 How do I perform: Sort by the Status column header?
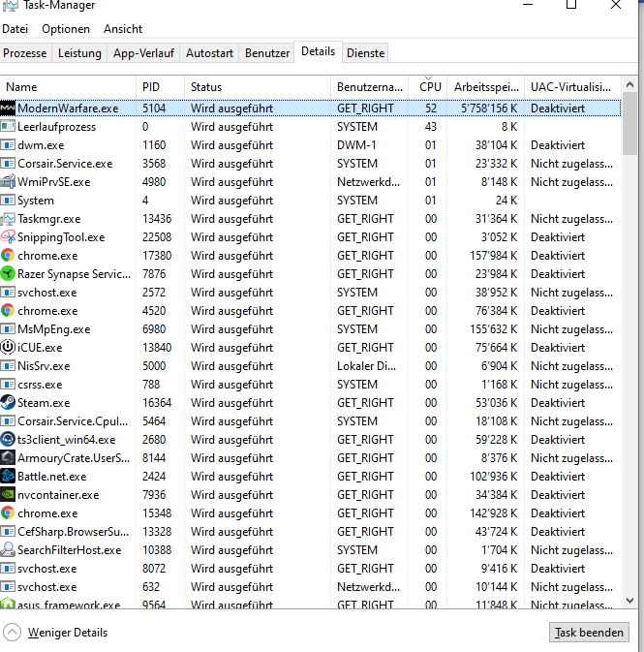[x=258, y=87]
